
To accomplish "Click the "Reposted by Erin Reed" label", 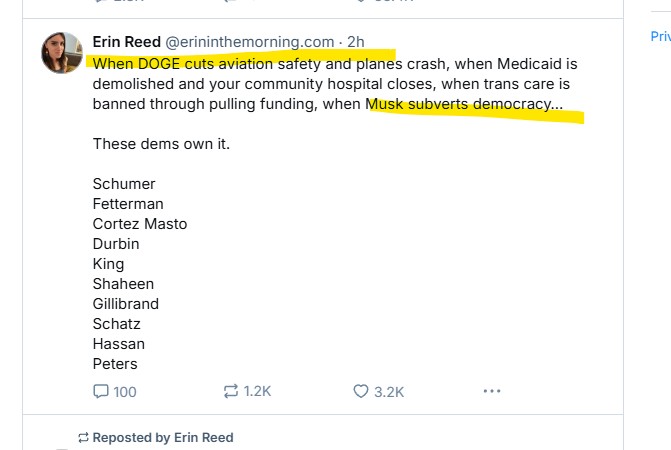I will pos(162,438).
